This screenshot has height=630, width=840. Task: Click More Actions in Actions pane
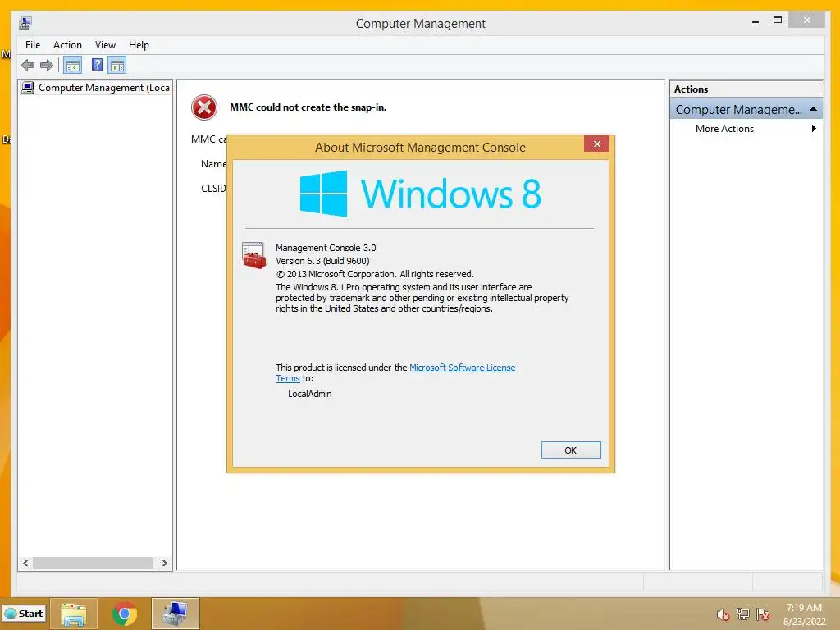[724, 129]
